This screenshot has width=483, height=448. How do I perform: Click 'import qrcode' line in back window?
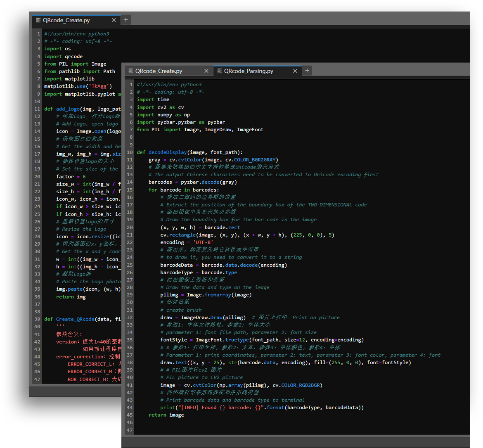pyautogui.click(x=64, y=57)
